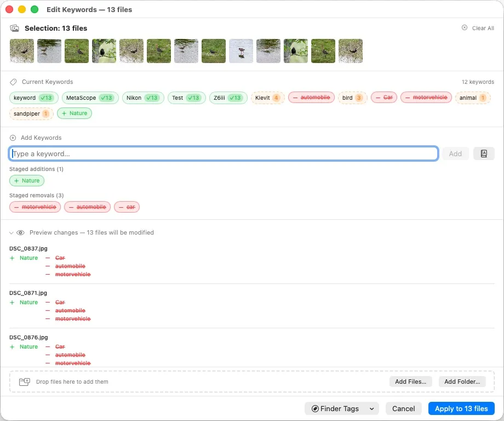Image resolution: width=504 pixels, height=421 pixels.
Task: Toggle the car chip under Staged removals
Action: 127,207
